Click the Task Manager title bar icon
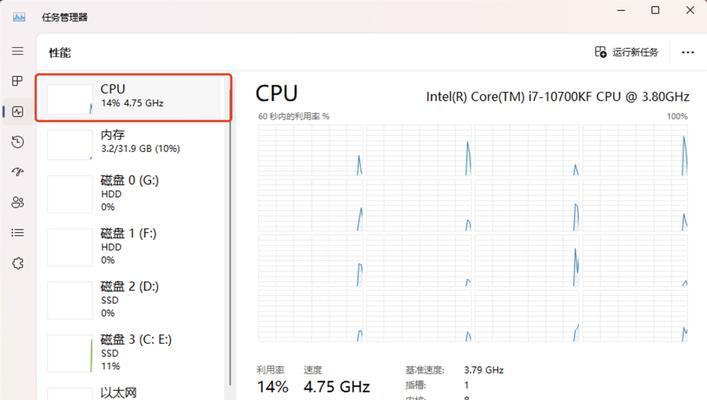The image size is (707, 400). click(19, 17)
